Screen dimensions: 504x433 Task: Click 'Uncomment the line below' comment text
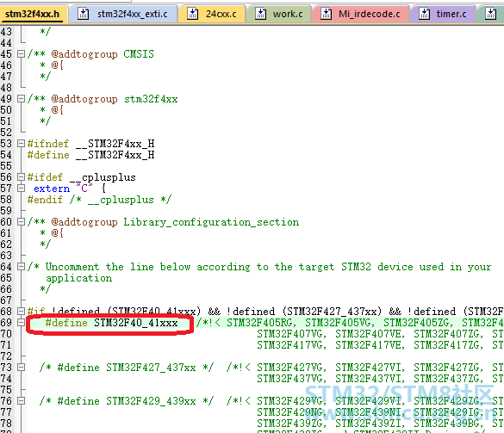118,267
